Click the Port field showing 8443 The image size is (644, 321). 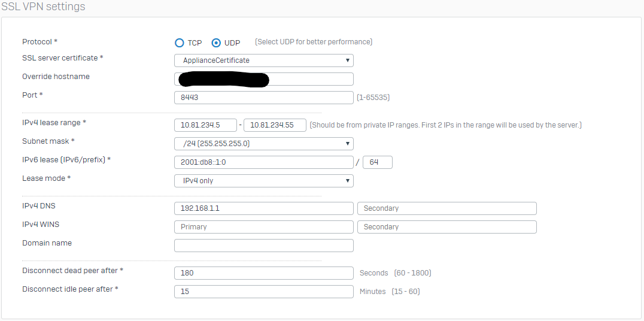pyautogui.click(x=263, y=98)
